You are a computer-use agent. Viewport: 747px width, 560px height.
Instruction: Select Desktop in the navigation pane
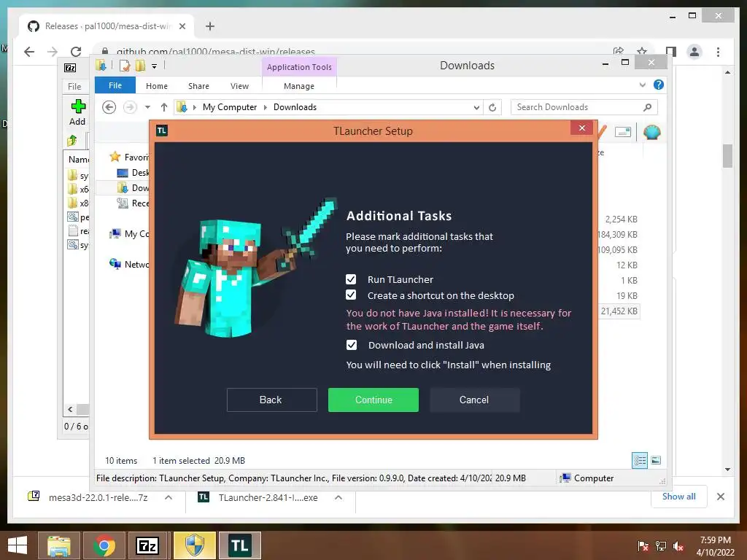pos(133,172)
